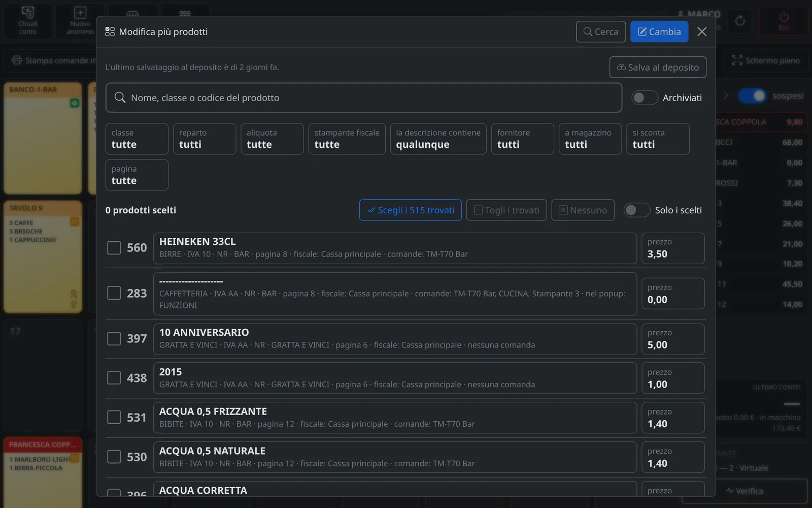Edit the prezzo 5,00 of 10 ANNIVERSARIO
The height and width of the screenshot is (508, 812).
pos(673,339)
